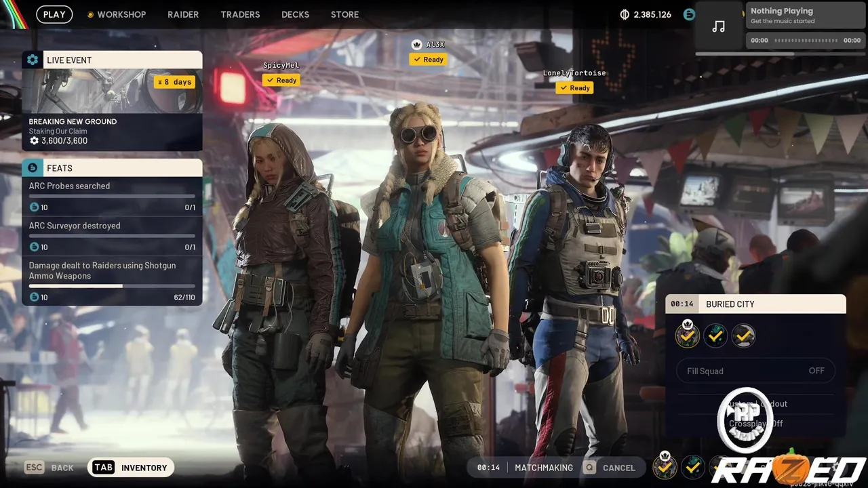Select the second squad member avatar in Buried City panel
The height and width of the screenshot is (488, 868).
715,335
